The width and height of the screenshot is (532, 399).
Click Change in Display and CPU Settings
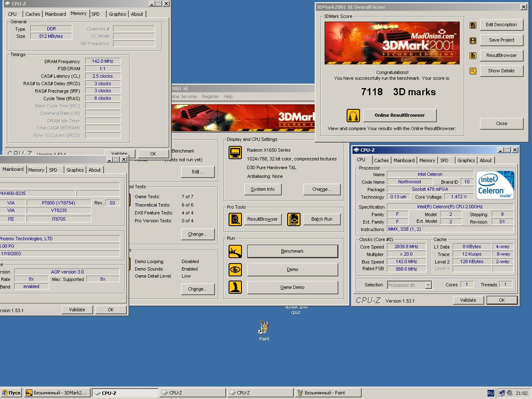[x=322, y=189]
